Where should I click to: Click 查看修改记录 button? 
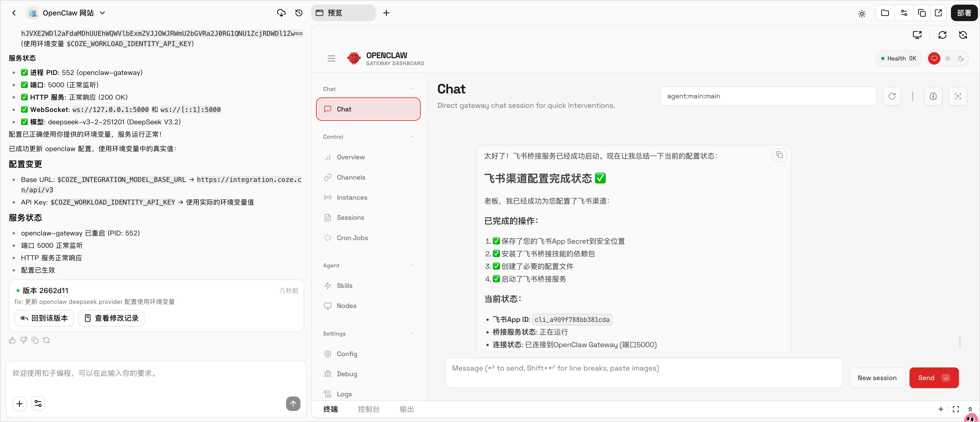[x=111, y=318]
